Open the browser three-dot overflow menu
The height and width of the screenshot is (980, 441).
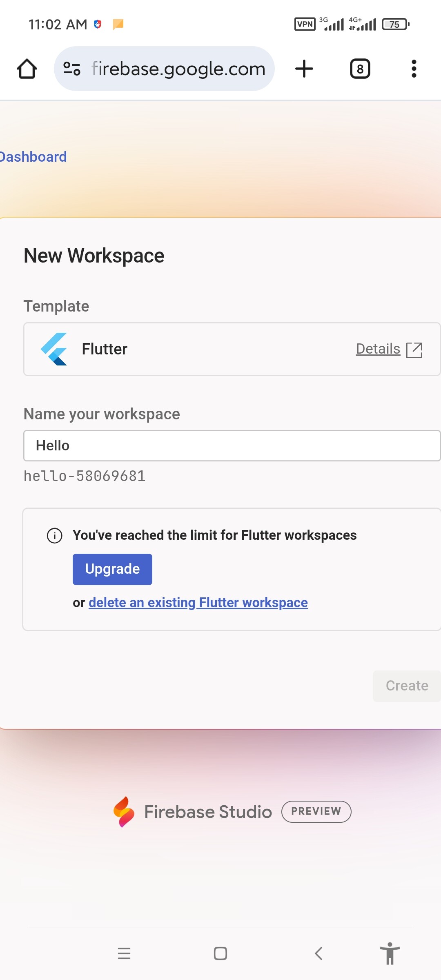click(414, 69)
